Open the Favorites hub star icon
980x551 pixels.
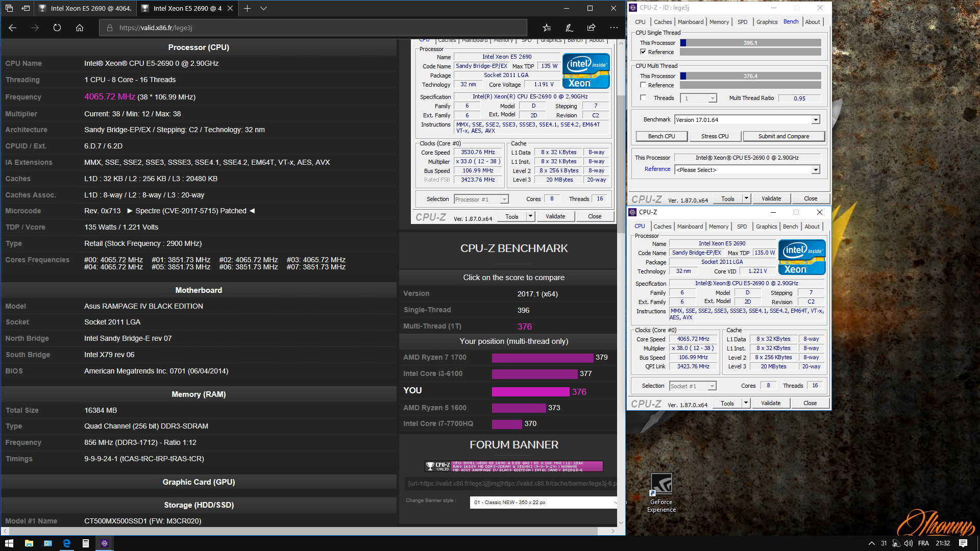(x=547, y=28)
